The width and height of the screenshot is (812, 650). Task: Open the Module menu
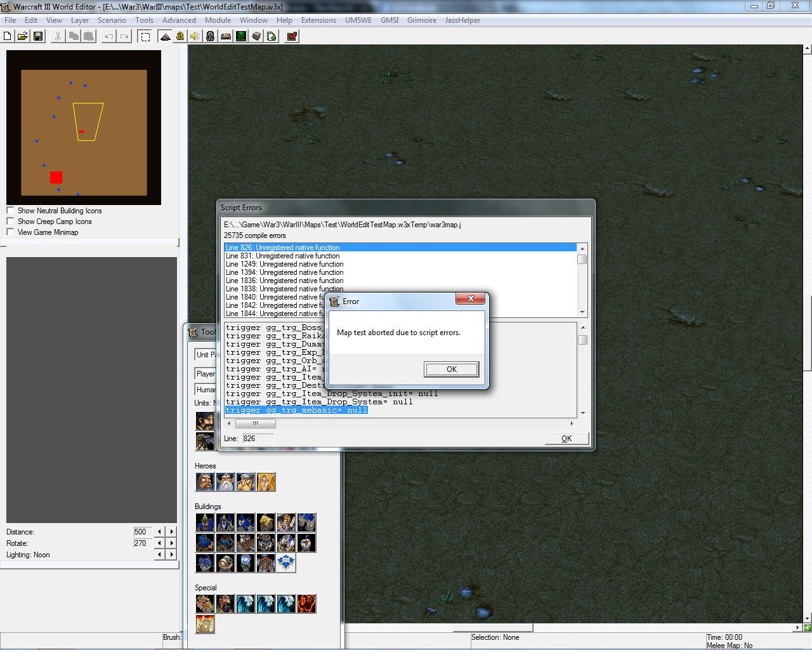[x=218, y=20]
